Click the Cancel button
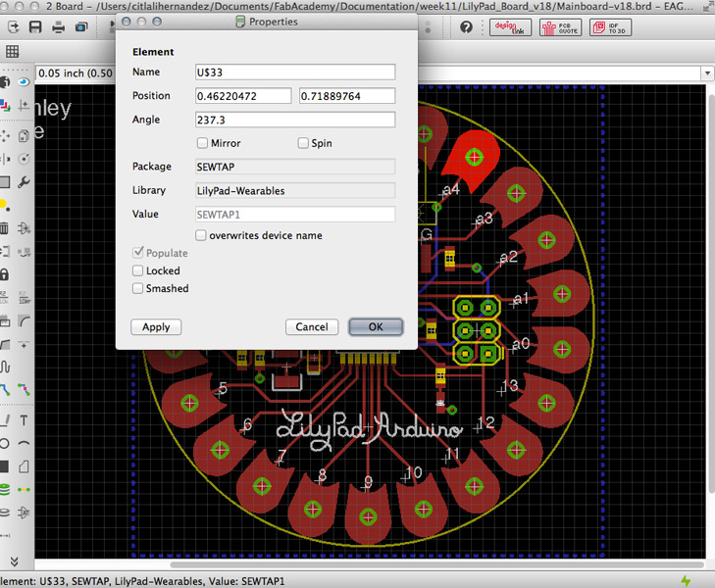The width and height of the screenshot is (715, 588). (x=312, y=327)
